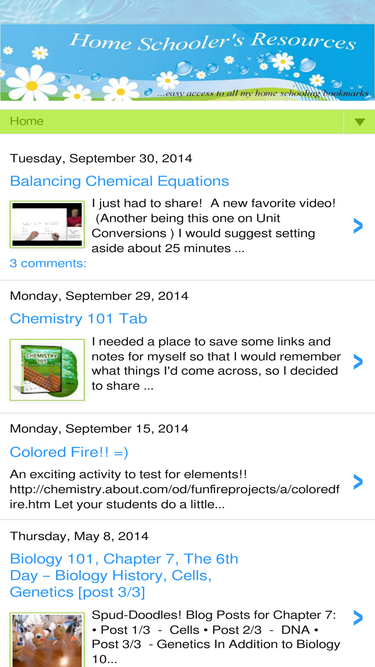Tap the arrow beside Chemistry 101 Tab excerpt

click(x=358, y=362)
